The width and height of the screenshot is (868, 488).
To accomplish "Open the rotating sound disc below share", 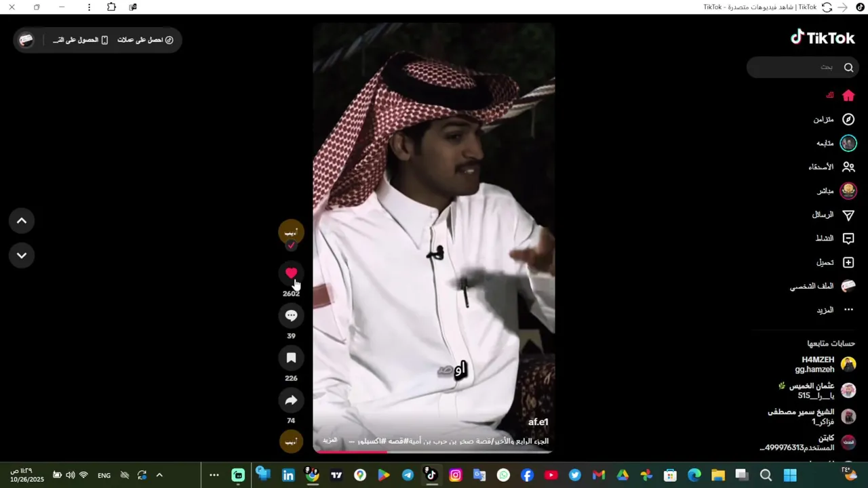I will coord(291,441).
